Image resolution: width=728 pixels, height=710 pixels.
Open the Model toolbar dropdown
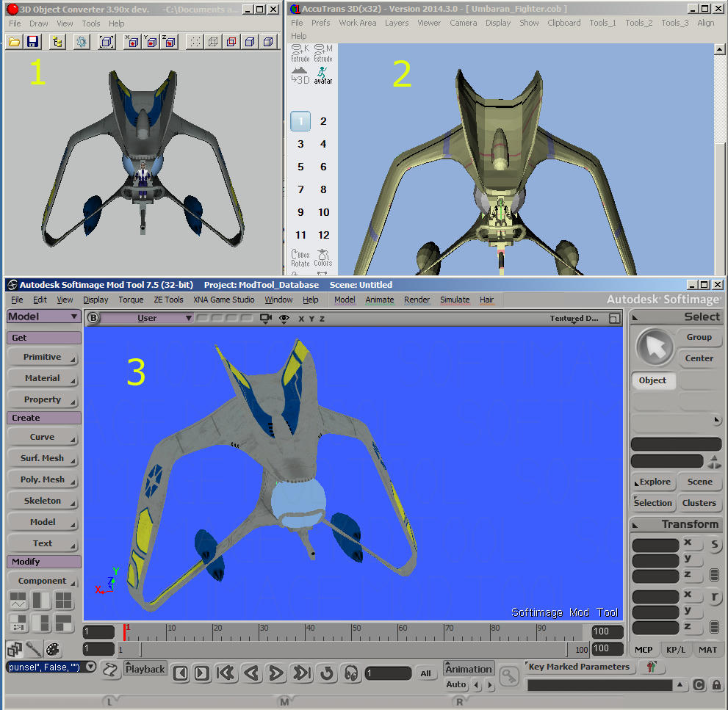click(44, 316)
